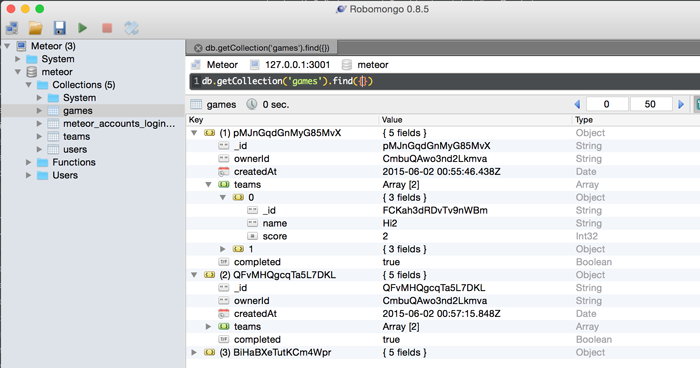Select the games collection in tree
The width and height of the screenshot is (700, 368).
click(78, 111)
